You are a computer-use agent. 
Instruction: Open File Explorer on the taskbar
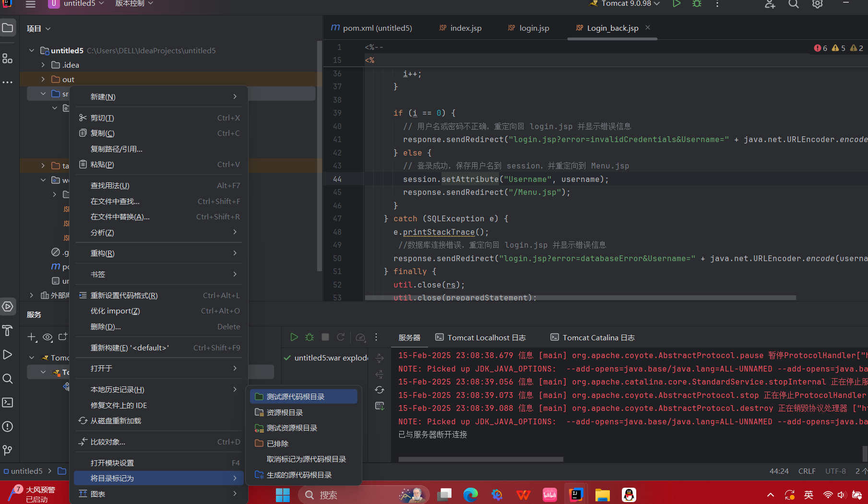pyautogui.click(x=602, y=494)
